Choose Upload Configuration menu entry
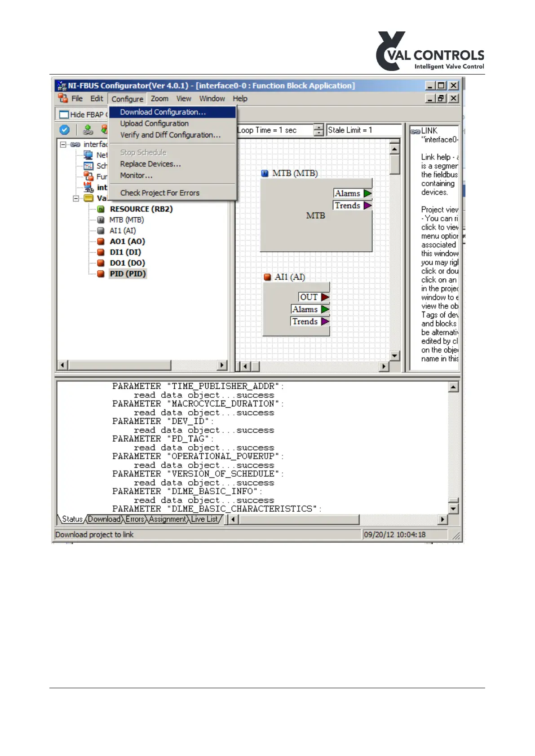The width and height of the screenshot is (535, 756). point(172,123)
